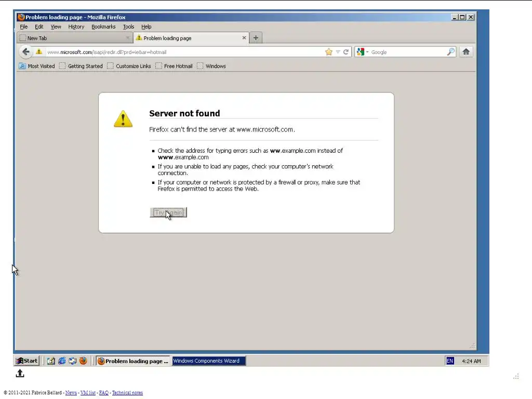Switch to Windows Components Wizard taskbar button
The image size is (532, 399).
tap(209, 361)
